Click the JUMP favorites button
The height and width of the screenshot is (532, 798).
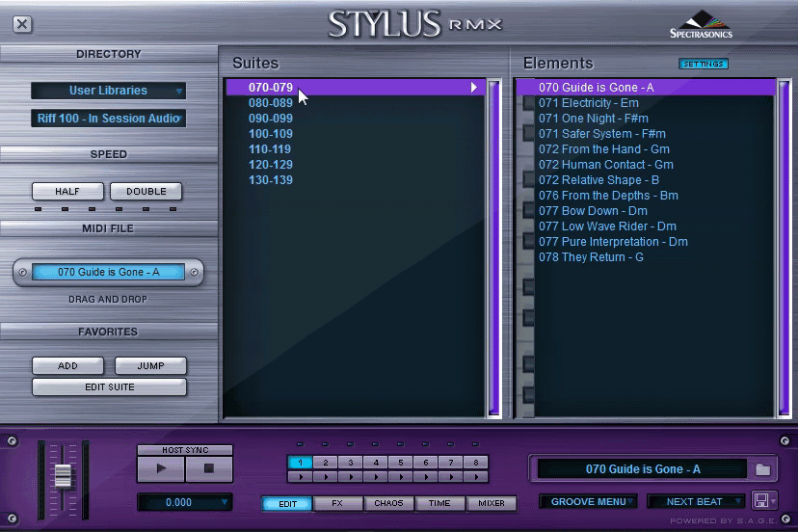[150, 365]
